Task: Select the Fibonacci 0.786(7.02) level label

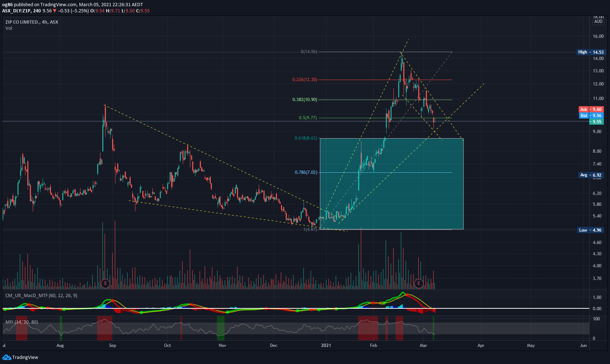Action: pyautogui.click(x=306, y=172)
